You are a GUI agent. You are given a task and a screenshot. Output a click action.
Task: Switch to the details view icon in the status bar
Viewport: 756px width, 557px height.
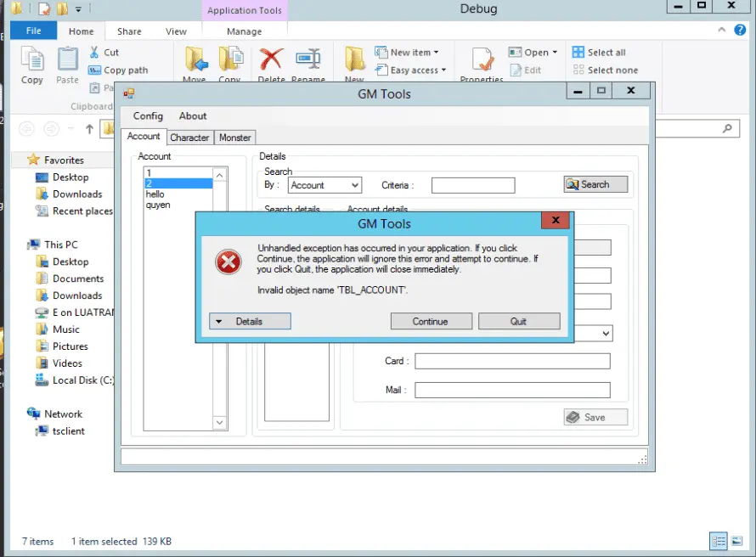coord(719,541)
